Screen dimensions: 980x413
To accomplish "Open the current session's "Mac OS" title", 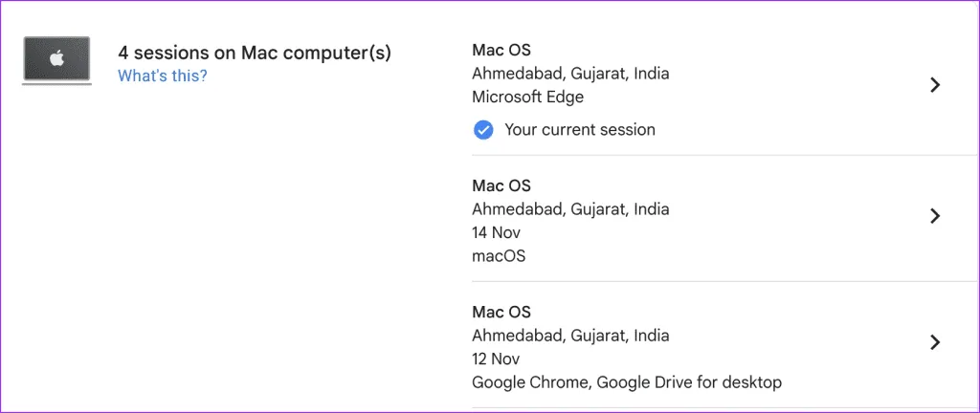I will 501,50.
